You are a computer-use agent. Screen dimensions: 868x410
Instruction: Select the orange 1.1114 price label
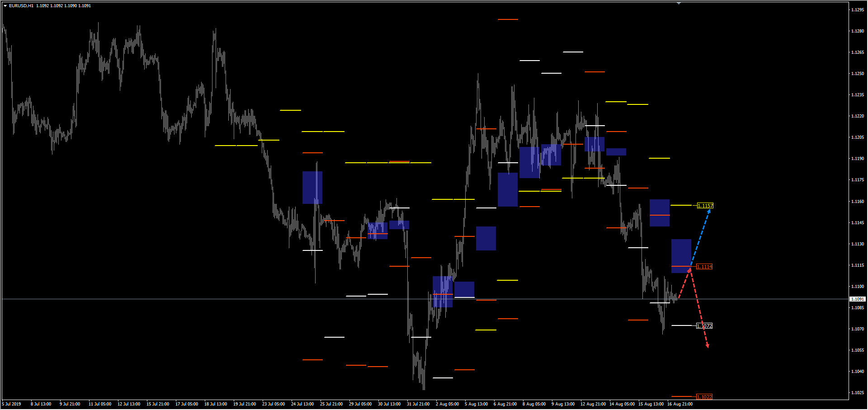704,267
